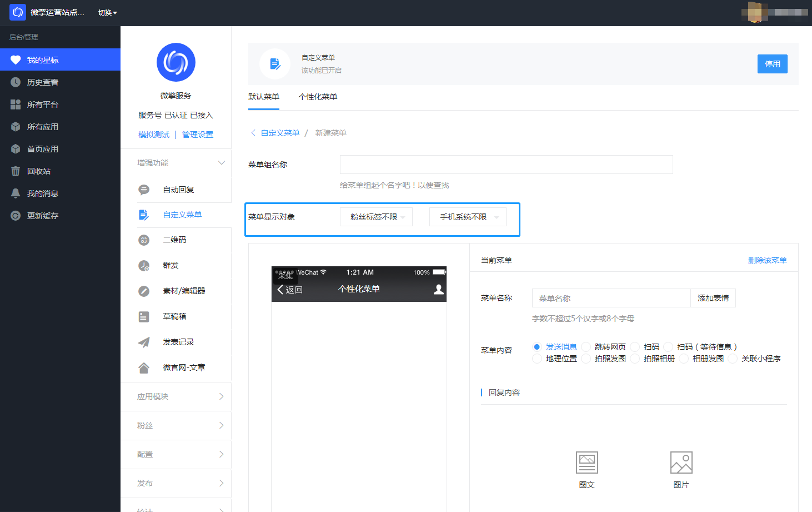The width and height of the screenshot is (812, 512).
Task: Switch to the 默认菜单 tab
Action: (x=264, y=97)
